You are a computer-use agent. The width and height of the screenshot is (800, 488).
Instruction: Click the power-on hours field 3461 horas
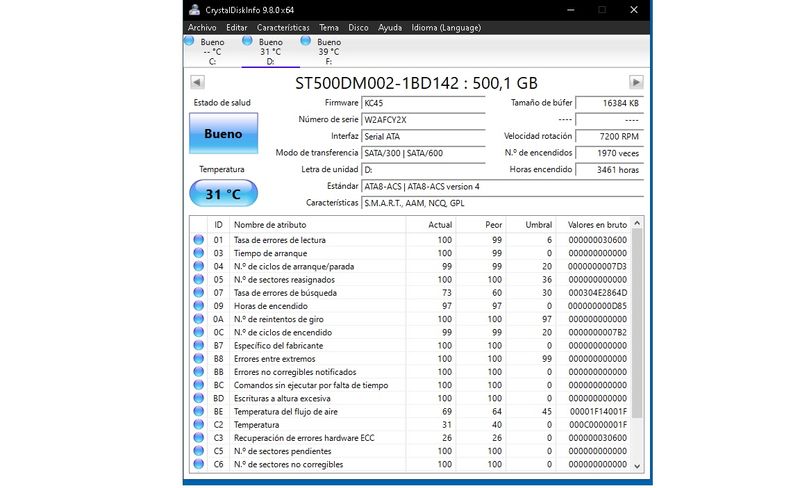[609, 169]
